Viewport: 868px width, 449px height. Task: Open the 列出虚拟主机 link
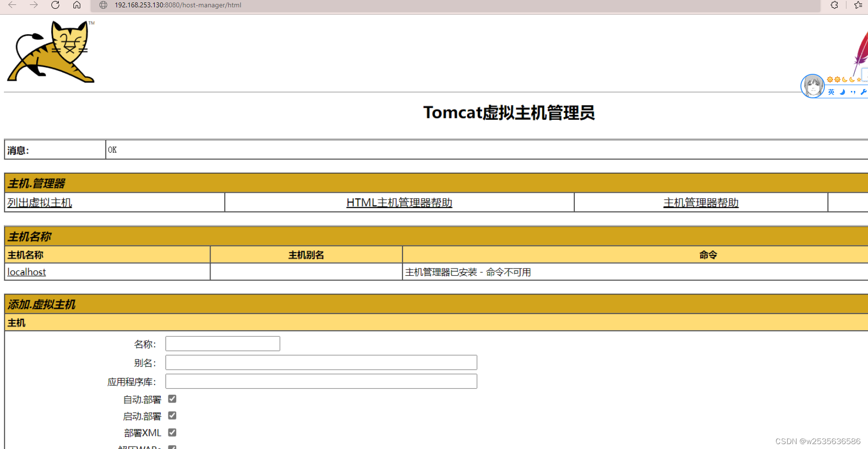pos(40,202)
